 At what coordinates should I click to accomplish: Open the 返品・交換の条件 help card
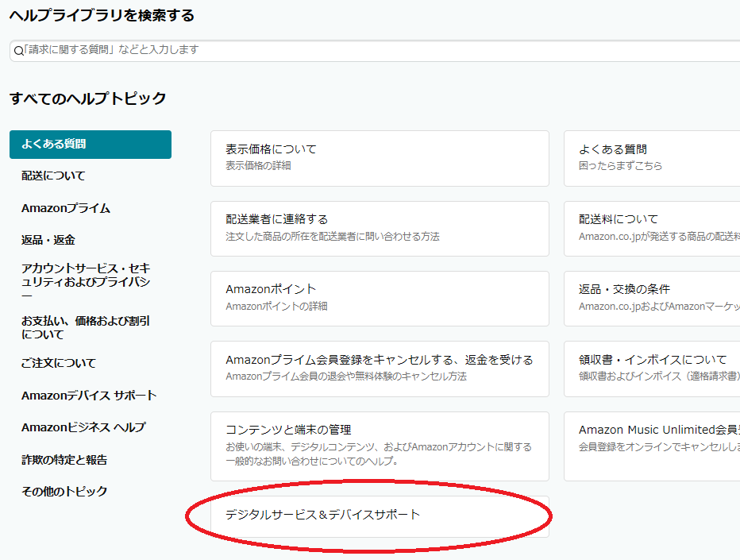click(x=652, y=299)
